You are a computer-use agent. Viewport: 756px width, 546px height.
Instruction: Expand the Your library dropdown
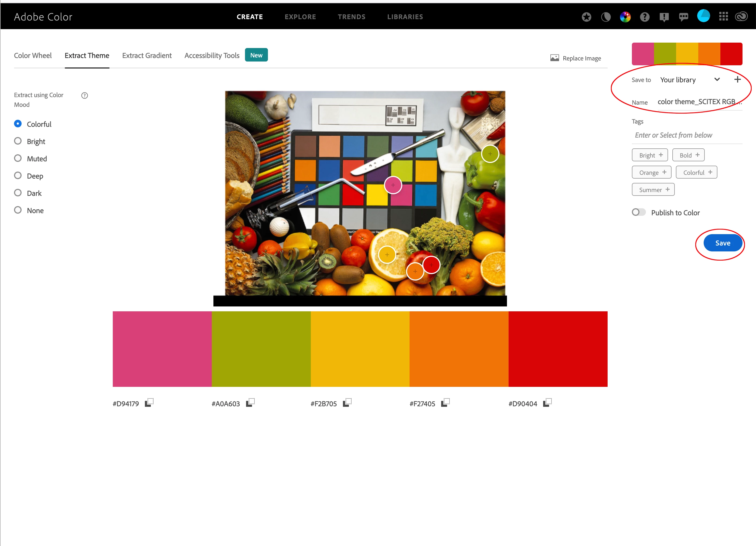point(717,79)
